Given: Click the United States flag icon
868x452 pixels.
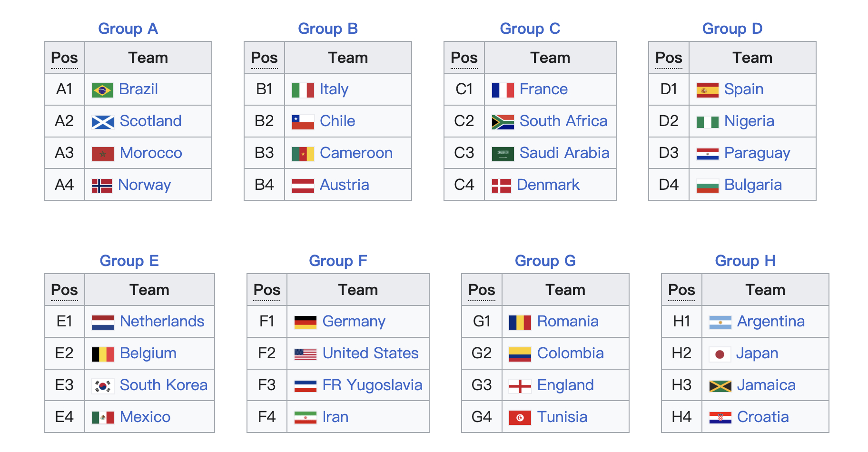Looking at the screenshot, I should pyautogui.click(x=305, y=354).
